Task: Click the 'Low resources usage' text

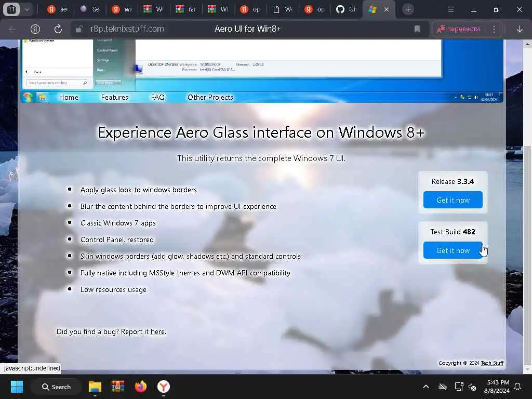Action: (x=113, y=290)
